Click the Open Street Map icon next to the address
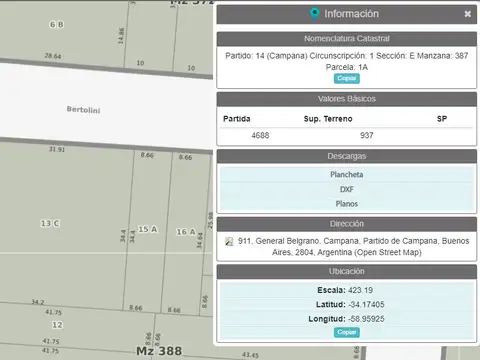This screenshot has width=480, height=360. pos(229,241)
